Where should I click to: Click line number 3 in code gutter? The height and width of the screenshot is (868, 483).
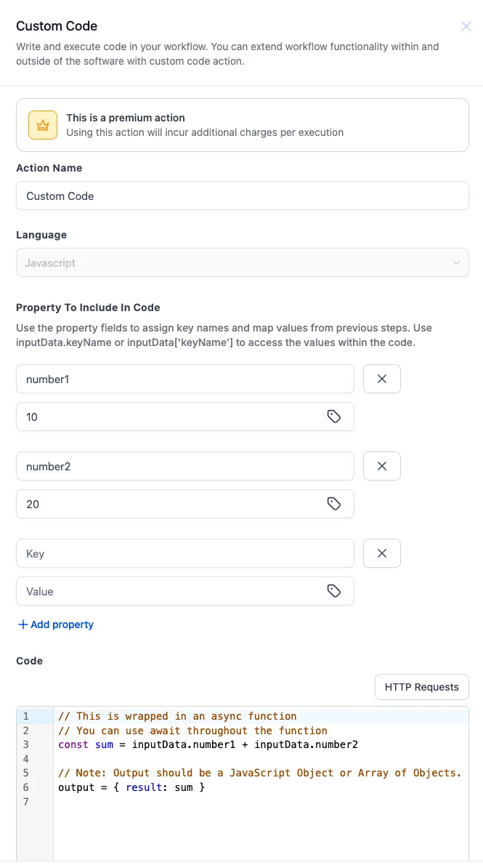[x=26, y=744]
